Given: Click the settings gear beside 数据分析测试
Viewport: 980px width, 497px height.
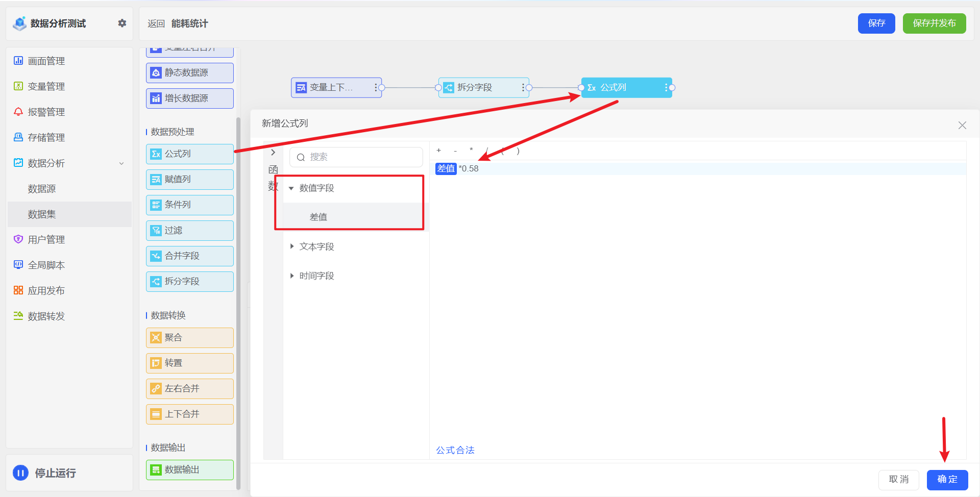Looking at the screenshot, I should (x=122, y=23).
